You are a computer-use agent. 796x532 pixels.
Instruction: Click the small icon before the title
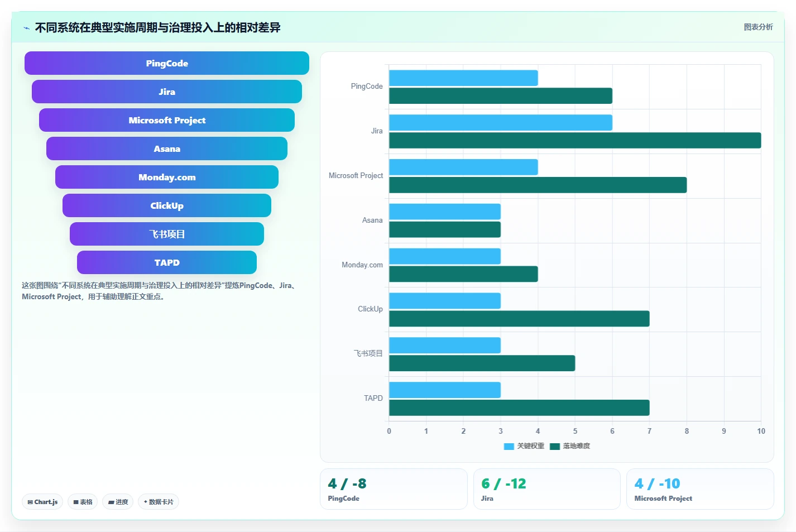pyautogui.click(x=26, y=27)
